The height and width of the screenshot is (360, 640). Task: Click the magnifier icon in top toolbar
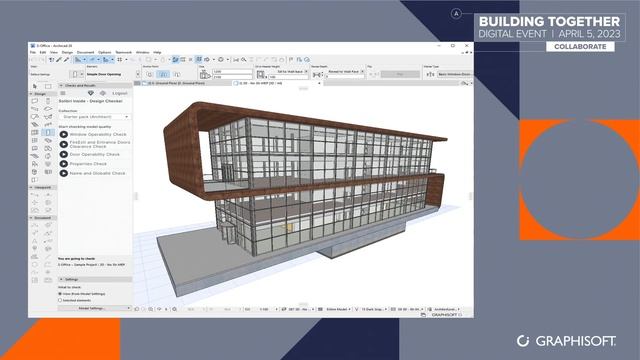pos(244,60)
